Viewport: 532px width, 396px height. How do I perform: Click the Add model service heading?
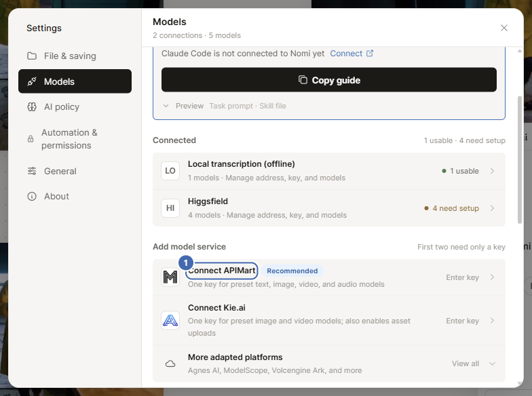189,247
